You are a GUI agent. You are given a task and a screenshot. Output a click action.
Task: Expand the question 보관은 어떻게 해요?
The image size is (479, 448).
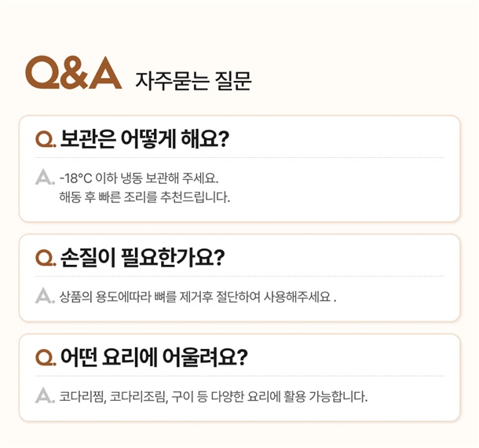[144, 139]
